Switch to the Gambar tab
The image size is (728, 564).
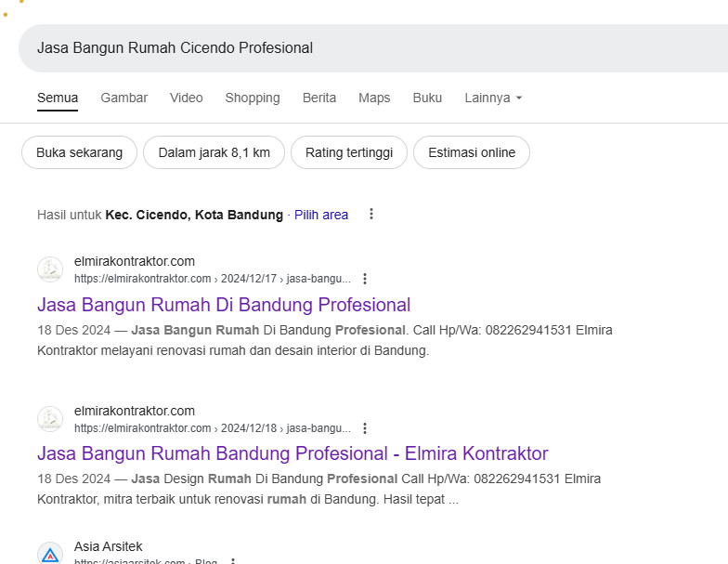124,98
